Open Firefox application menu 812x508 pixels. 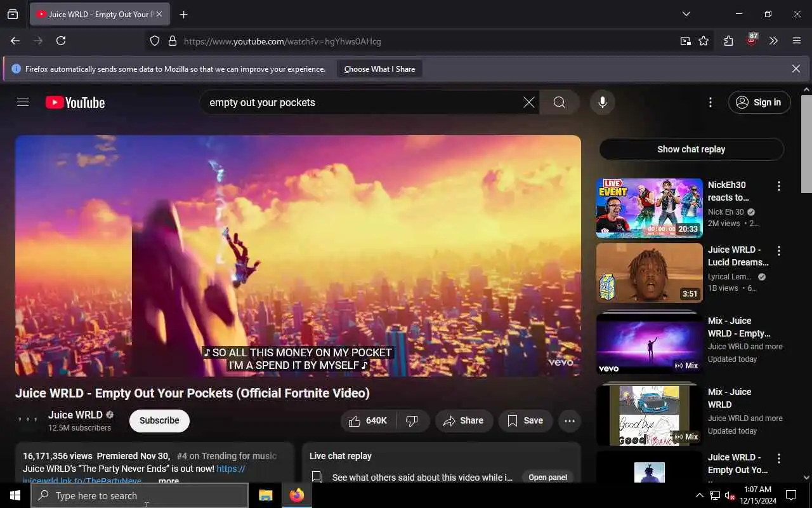pos(797,41)
